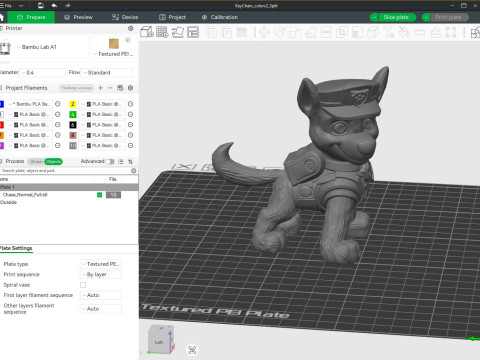Image resolution: width=480 pixels, height=360 pixels.
Task: Switch to the Project tab
Action: tap(172, 17)
